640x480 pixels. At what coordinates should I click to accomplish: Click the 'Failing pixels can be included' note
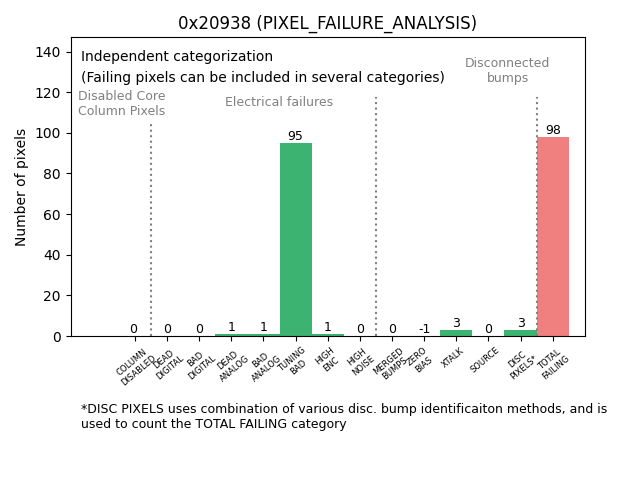(263, 78)
